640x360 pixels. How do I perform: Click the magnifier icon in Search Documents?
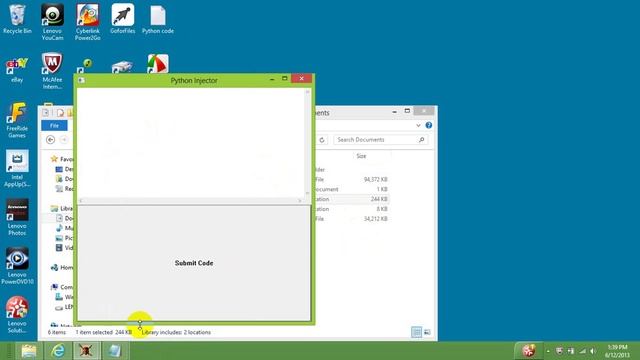coord(421,140)
